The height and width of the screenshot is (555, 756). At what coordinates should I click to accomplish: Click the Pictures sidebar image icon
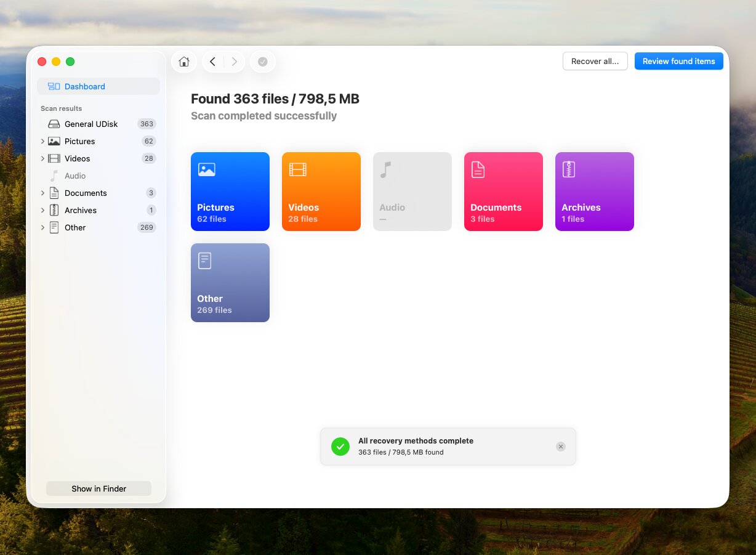[x=54, y=141]
